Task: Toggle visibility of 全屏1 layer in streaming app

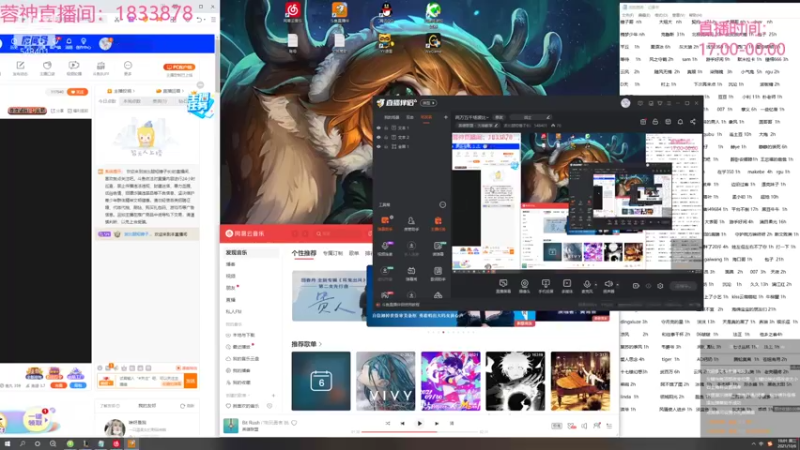Action: tap(379, 146)
